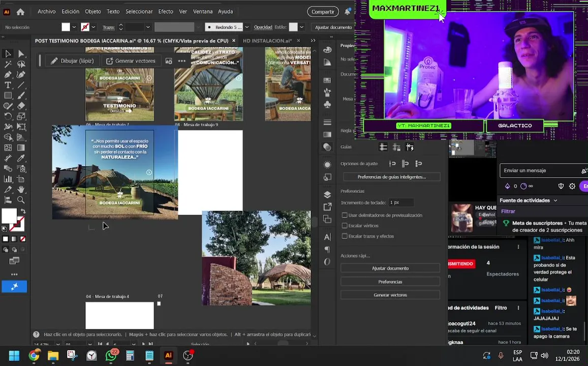Select the Selection (black arrow) tool
The image size is (588, 366).
[x=8, y=54]
